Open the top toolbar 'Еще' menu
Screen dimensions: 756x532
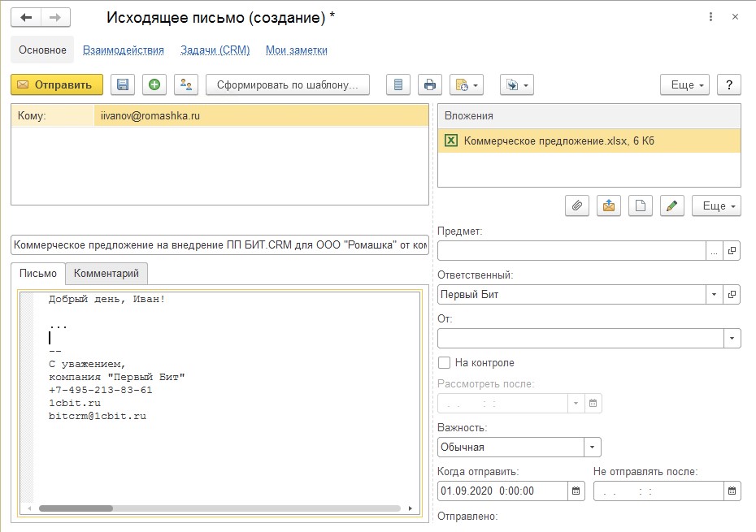coord(684,84)
